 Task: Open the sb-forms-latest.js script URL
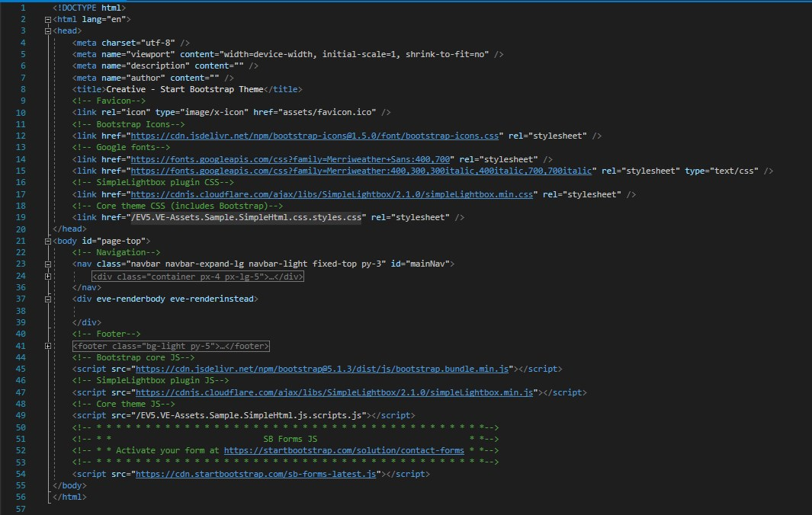(256, 474)
